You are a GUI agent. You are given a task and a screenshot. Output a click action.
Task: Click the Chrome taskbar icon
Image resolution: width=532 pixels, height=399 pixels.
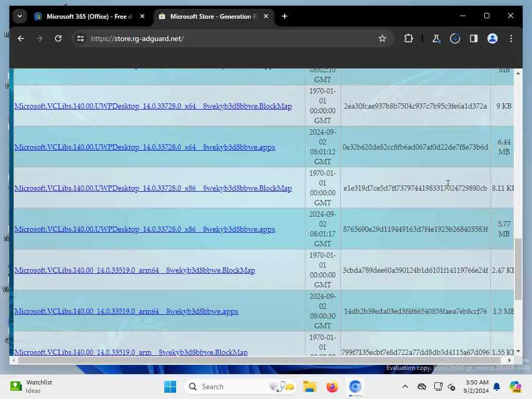tap(355, 387)
